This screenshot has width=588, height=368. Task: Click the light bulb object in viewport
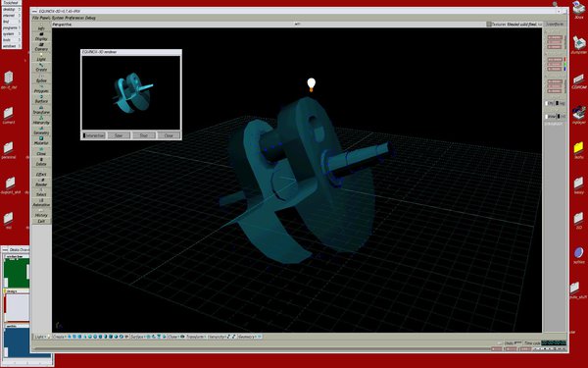click(311, 84)
